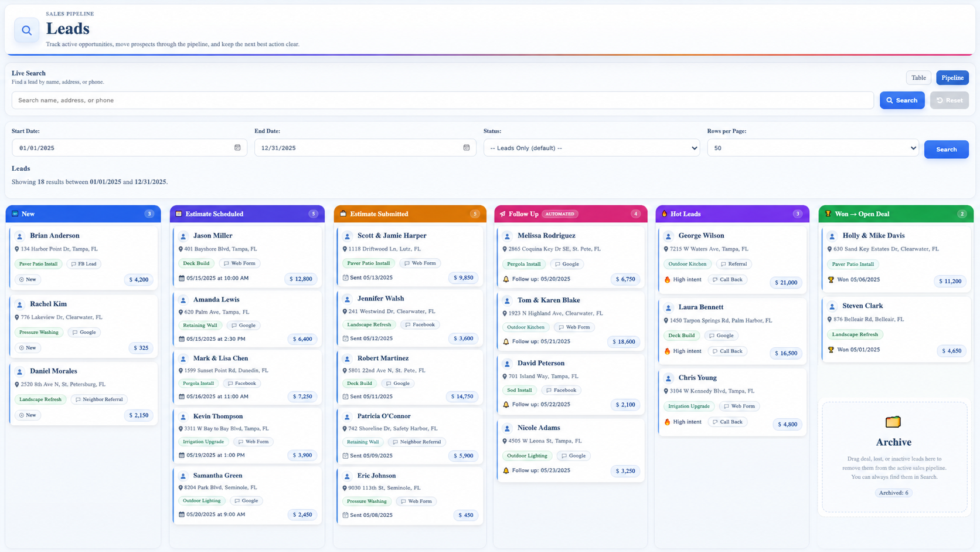Open the Start Date calendar picker icon
This screenshot has height=552, width=980.
click(237, 148)
